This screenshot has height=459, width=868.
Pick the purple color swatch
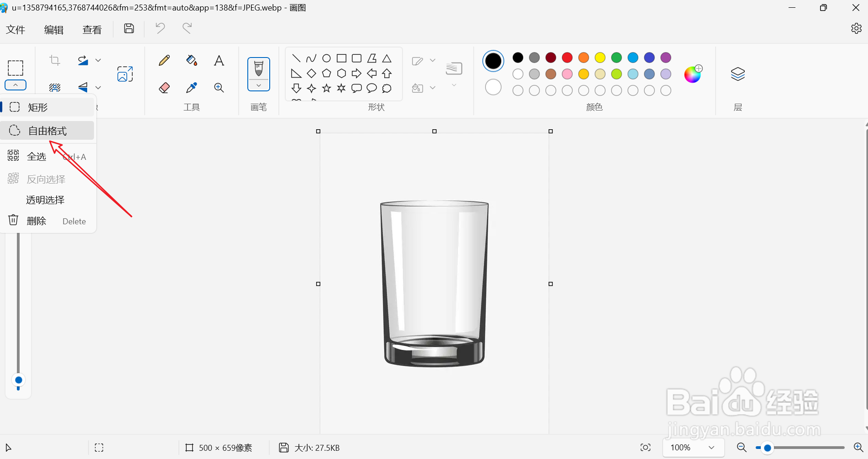(666, 58)
